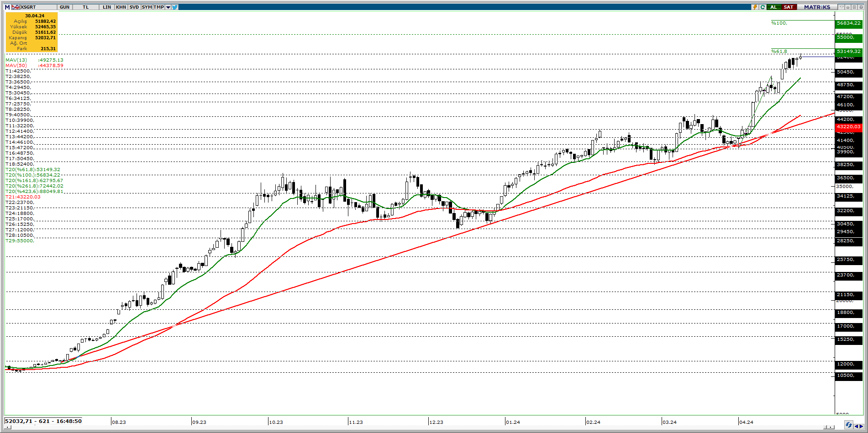
Task: Click the orange lightning bolt icon
Action: (x=755, y=7)
